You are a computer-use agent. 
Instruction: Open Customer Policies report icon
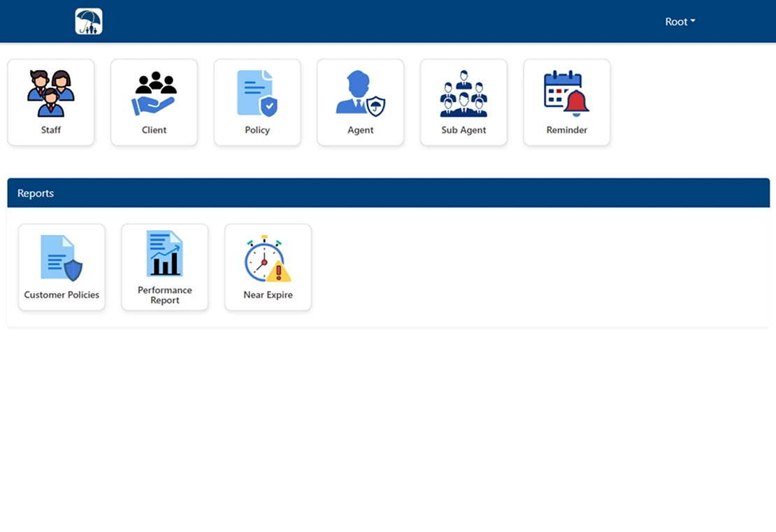(x=62, y=259)
